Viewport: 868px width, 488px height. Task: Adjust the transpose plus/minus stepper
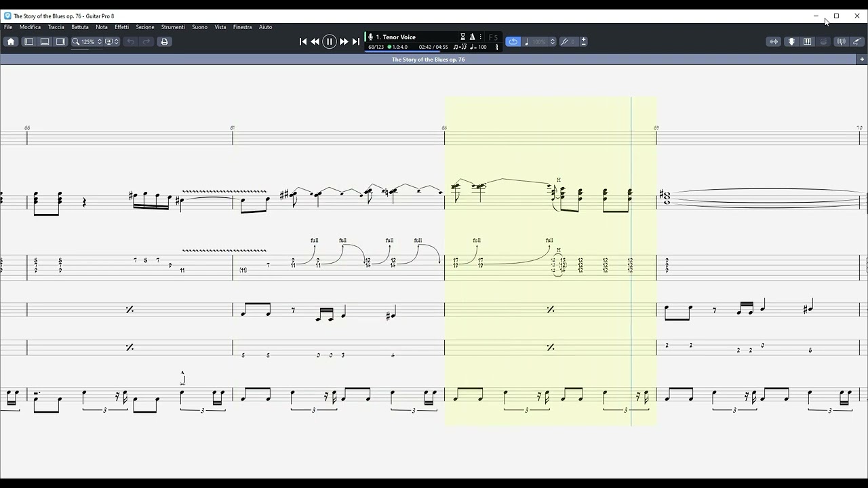coord(583,41)
